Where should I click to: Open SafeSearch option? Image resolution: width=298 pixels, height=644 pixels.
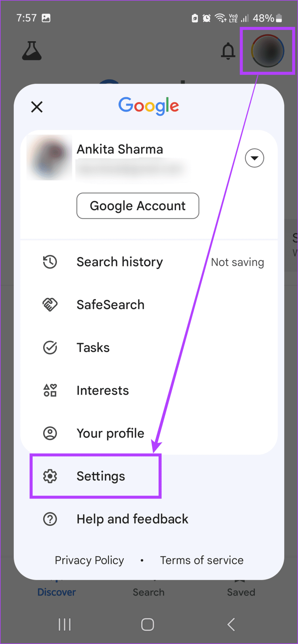[x=149, y=305]
